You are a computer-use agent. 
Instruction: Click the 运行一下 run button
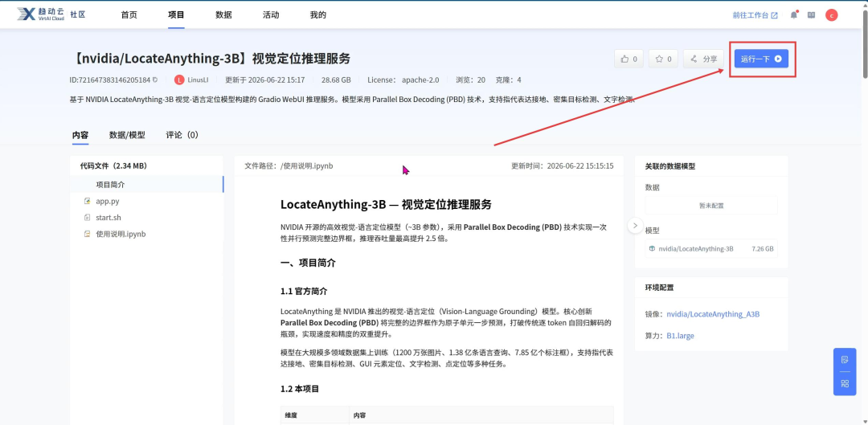761,59
